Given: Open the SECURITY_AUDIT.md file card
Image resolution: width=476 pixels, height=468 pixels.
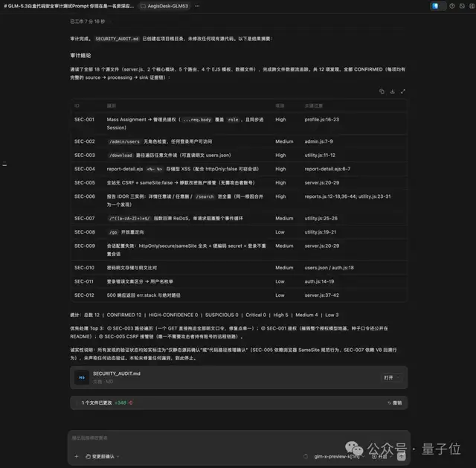Looking at the screenshot, I should tap(239, 377).
